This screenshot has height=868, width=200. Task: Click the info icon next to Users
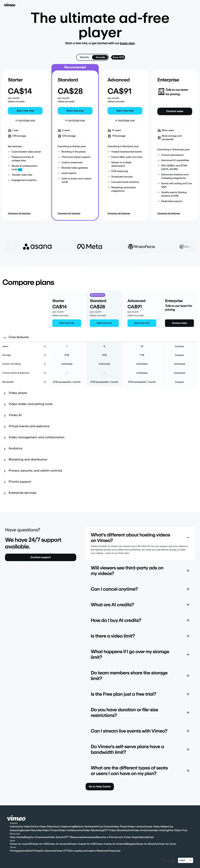pos(45,346)
